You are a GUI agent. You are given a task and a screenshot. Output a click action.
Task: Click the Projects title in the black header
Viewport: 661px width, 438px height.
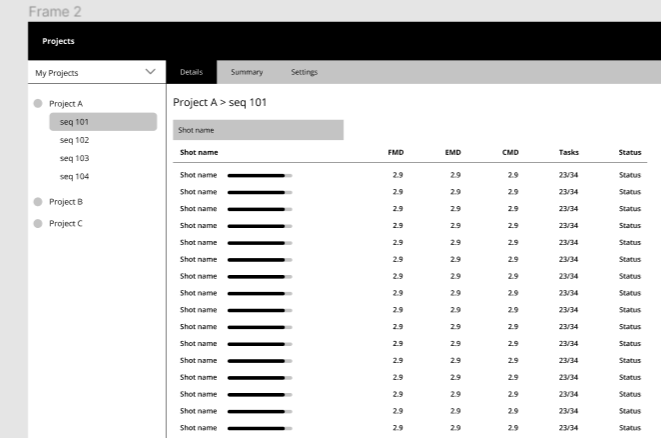pyautogui.click(x=58, y=41)
